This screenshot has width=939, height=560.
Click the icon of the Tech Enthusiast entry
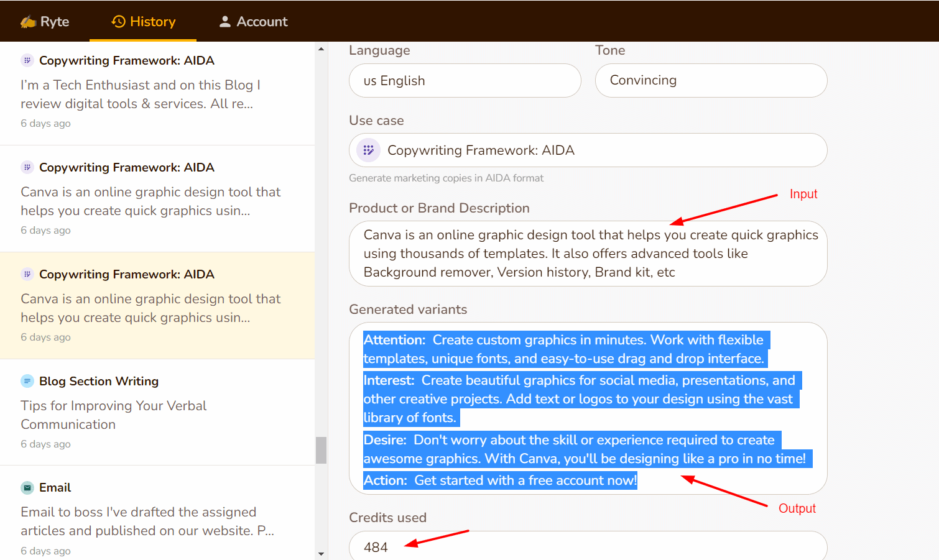[27, 60]
